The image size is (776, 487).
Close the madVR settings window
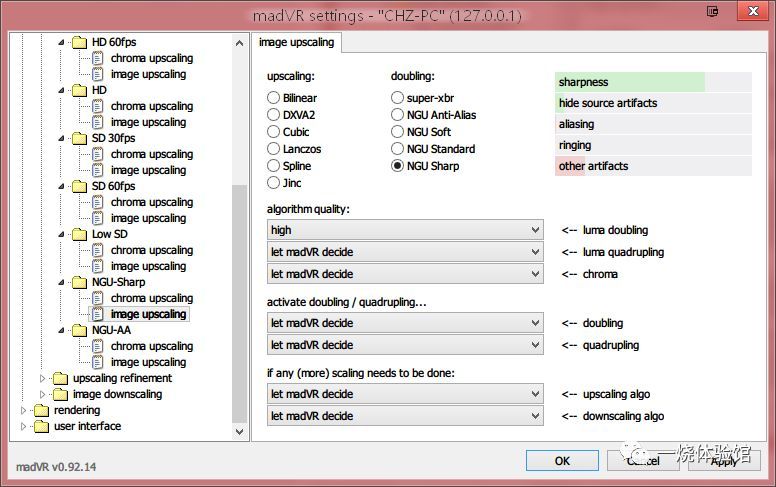click(753, 11)
